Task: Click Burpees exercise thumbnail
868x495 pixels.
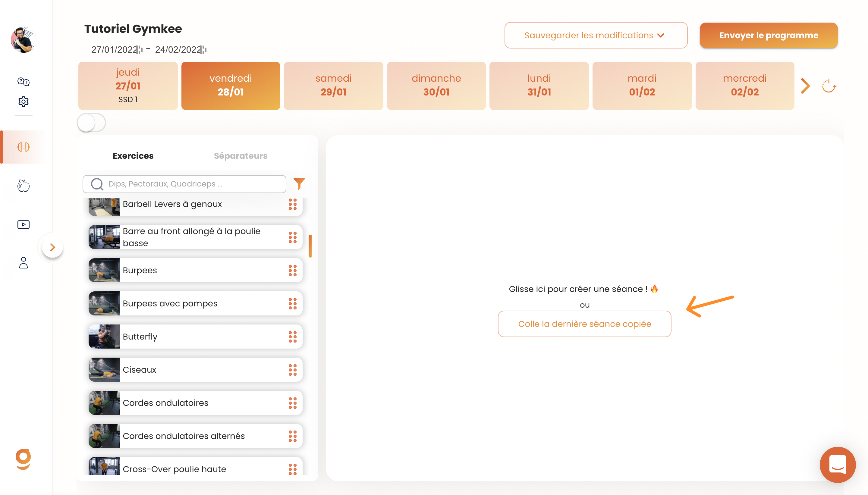Action: point(104,270)
